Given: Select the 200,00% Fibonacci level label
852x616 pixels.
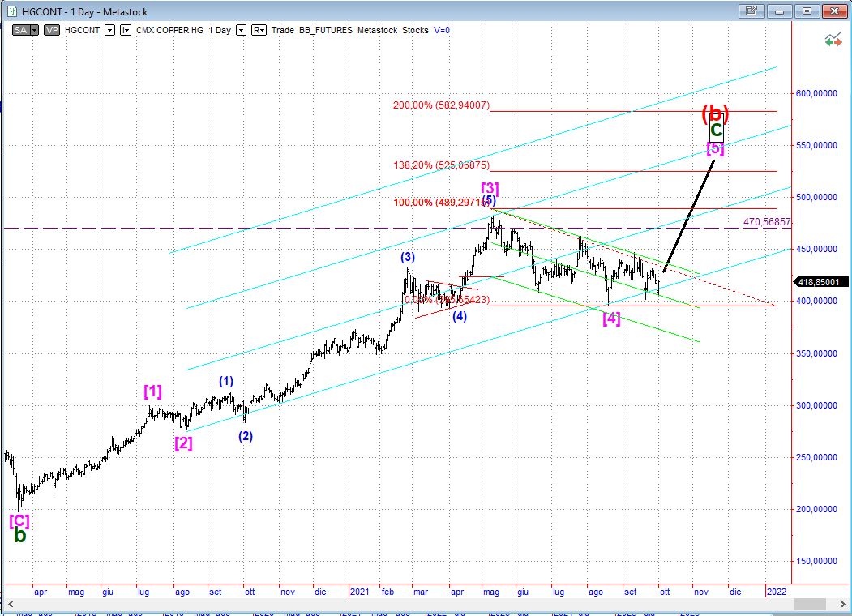Looking at the screenshot, I should tap(441, 105).
